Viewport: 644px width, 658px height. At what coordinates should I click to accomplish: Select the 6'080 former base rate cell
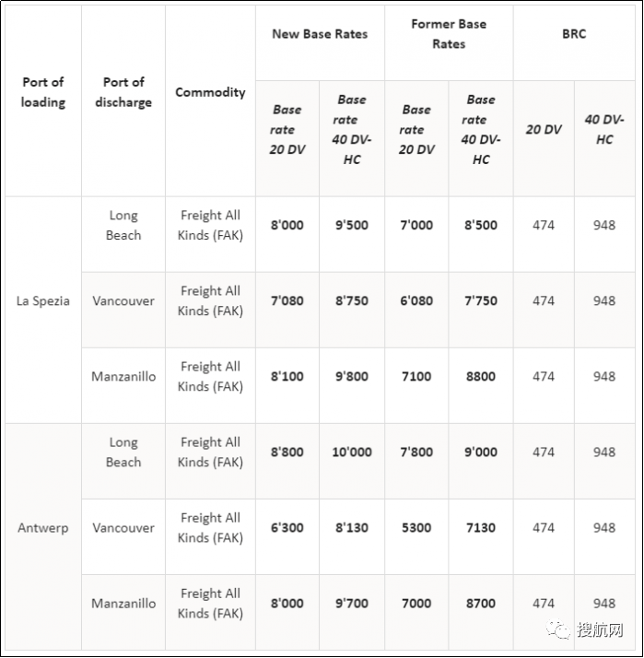pos(416,300)
